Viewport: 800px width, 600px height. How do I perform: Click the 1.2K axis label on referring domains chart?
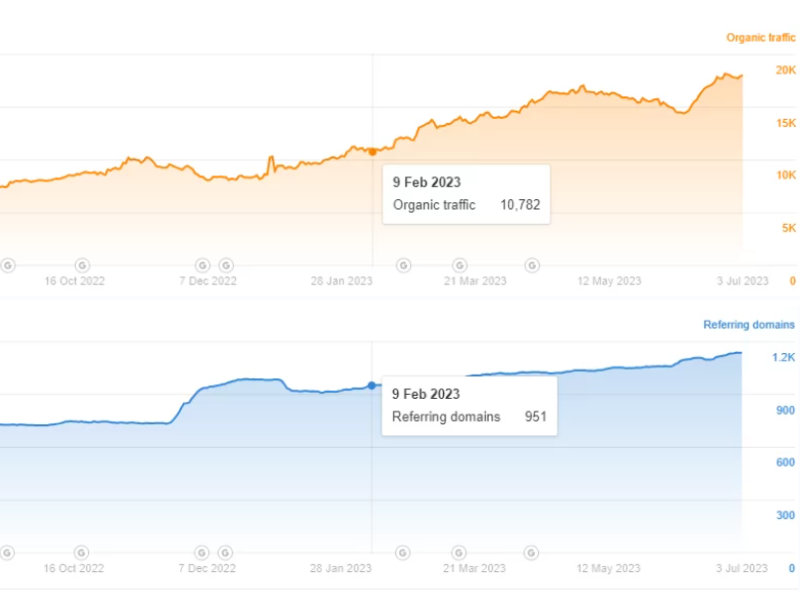click(x=784, y=357)
